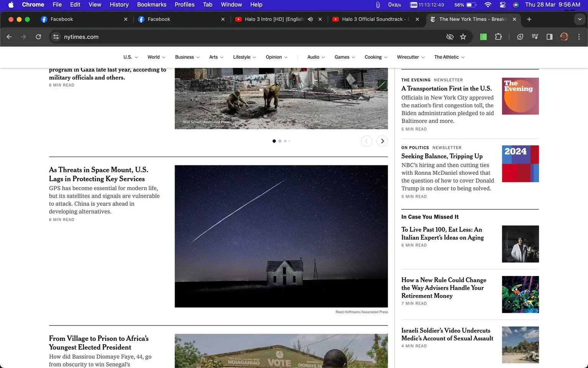Open the Chrome extensions puzzle menu

pyautogui.click(x=498, y=36)
